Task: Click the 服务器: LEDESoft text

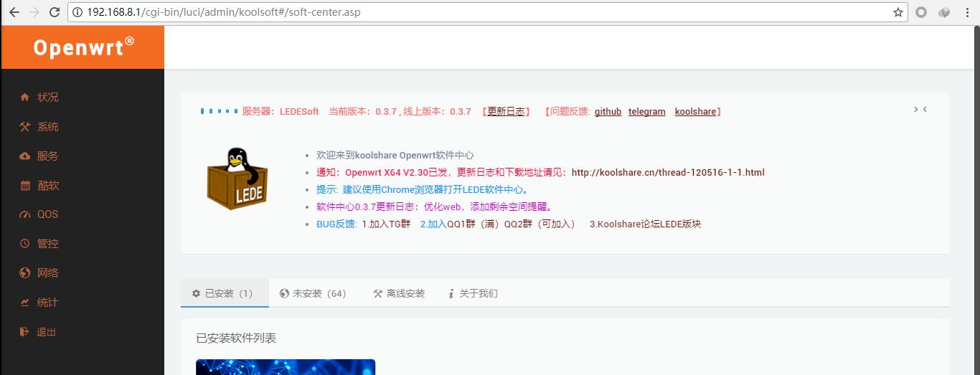Action: pos(281,112)
